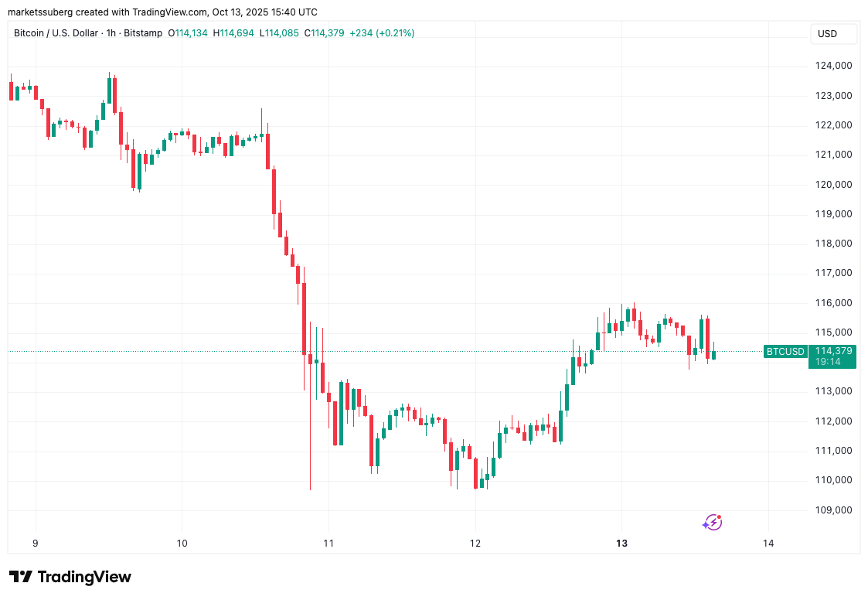868x600 pixels.
Task: Click the TradingView wordmark text
Action: (x=85, y=577)
